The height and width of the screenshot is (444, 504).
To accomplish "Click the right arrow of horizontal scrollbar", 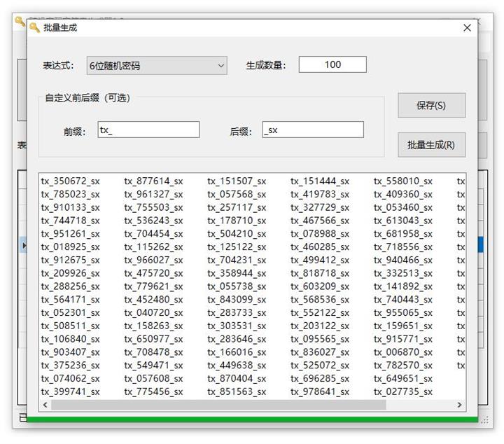I will [x=459, y=405].
